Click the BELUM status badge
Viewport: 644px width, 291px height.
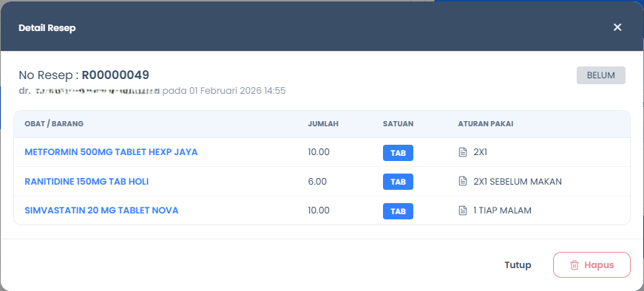tap(601, 75)
